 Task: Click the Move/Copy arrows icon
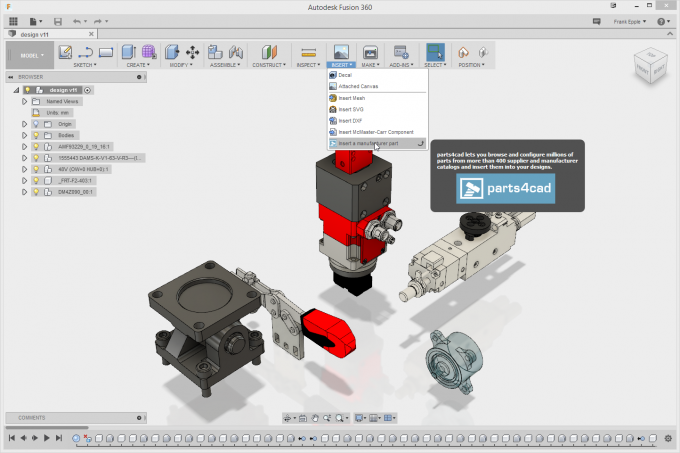(192, 52)
